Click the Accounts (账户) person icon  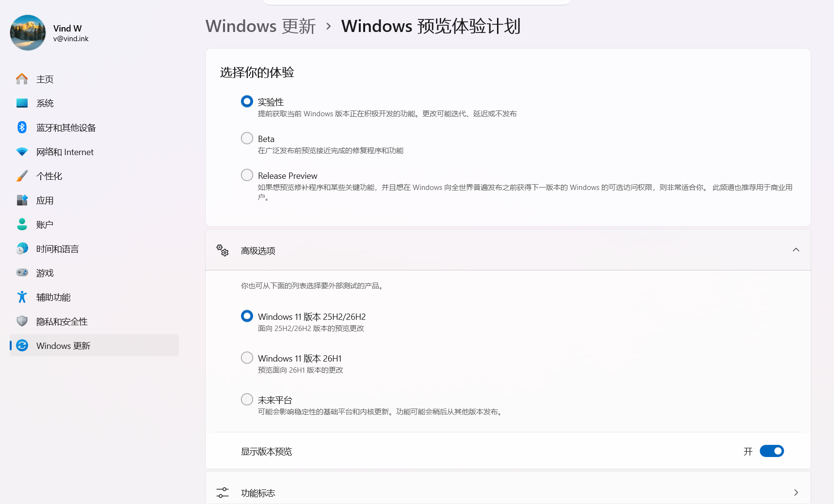click(x=22, y=224)
